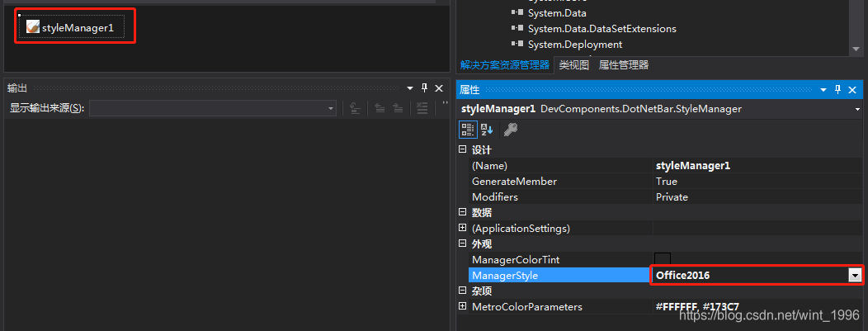The image size is (868, 331).
Task: Switch to 类视图 tab
Action: click(x=573, y=65)
